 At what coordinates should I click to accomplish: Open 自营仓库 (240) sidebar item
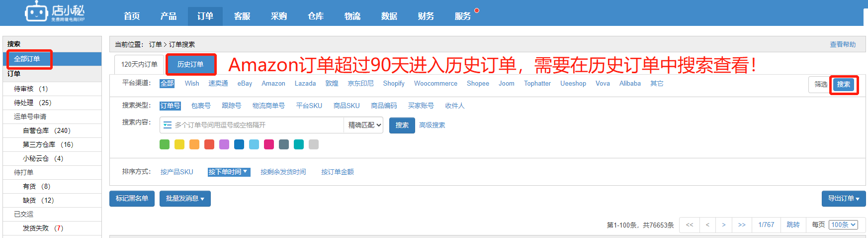point(52,130)
